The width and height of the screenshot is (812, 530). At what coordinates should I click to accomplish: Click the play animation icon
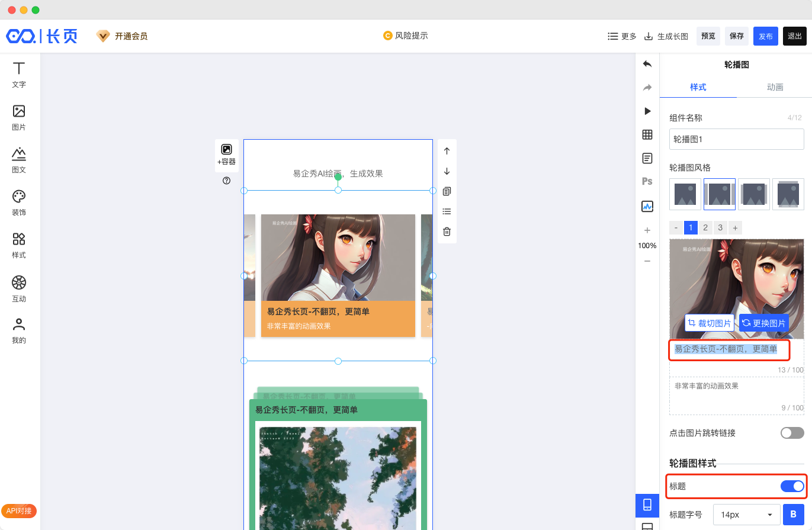[647, 111]
